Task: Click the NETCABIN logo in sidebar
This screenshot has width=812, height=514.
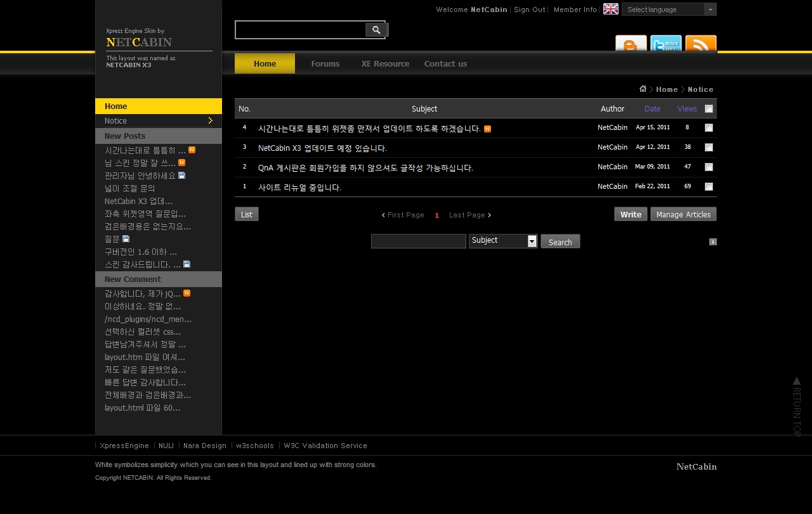Action: click(139, 42)
